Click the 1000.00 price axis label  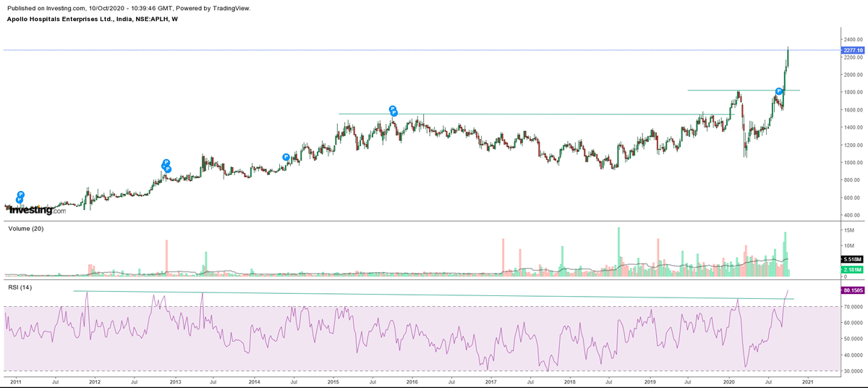(x=854, y=163)
